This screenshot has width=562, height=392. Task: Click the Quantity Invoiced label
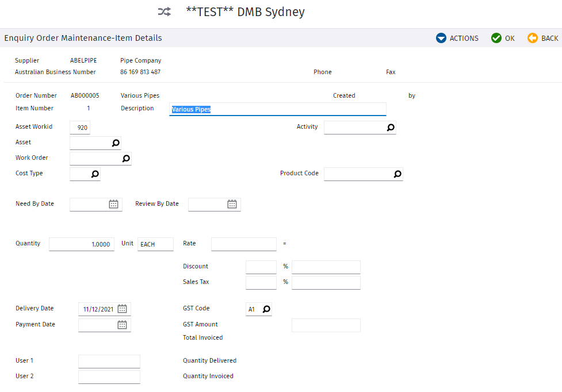pyautogui.click(x=208, y=376)
